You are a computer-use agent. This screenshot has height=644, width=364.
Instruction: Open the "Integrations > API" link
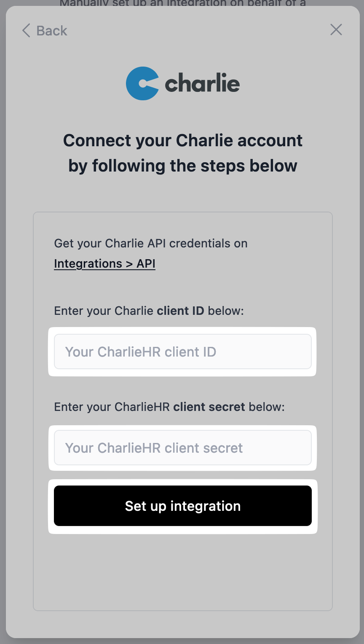[105, 264]
